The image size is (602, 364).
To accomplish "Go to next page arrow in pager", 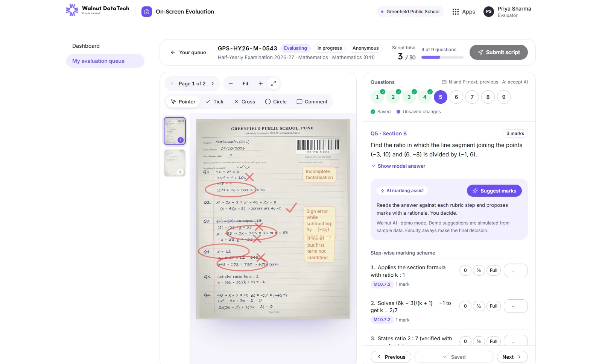I will (x=213, y=83).
